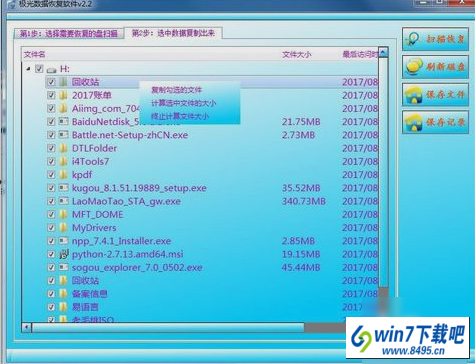Click the MFT_DOME folder icon
This screenshot has height=364, width=475.
(x=63, y=214)
